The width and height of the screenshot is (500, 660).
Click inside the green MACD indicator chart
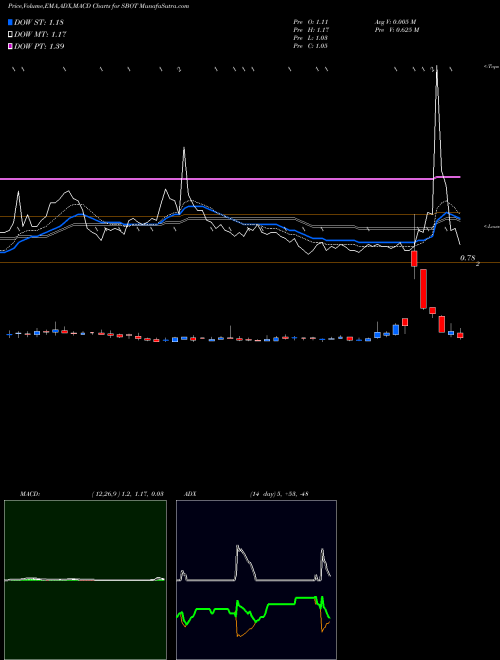click(x=85, y=580)
